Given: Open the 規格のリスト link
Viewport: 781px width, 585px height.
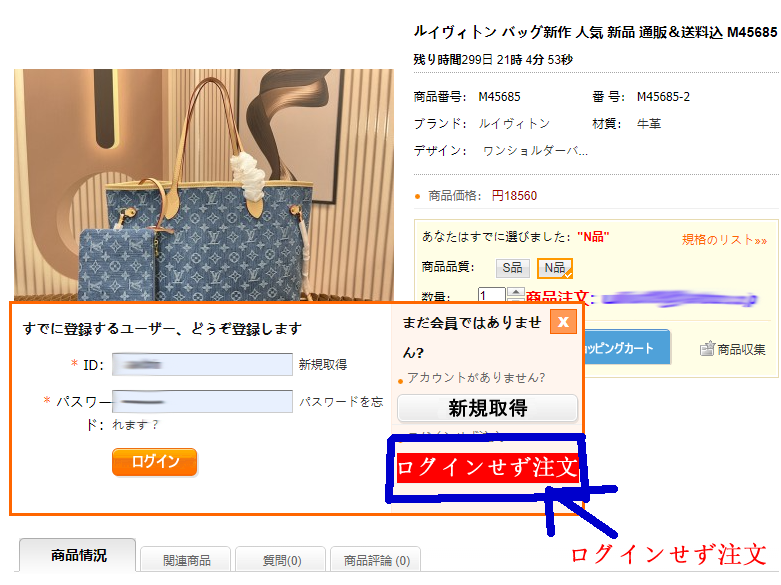Looking at the screenshot, I should [724, 240].
